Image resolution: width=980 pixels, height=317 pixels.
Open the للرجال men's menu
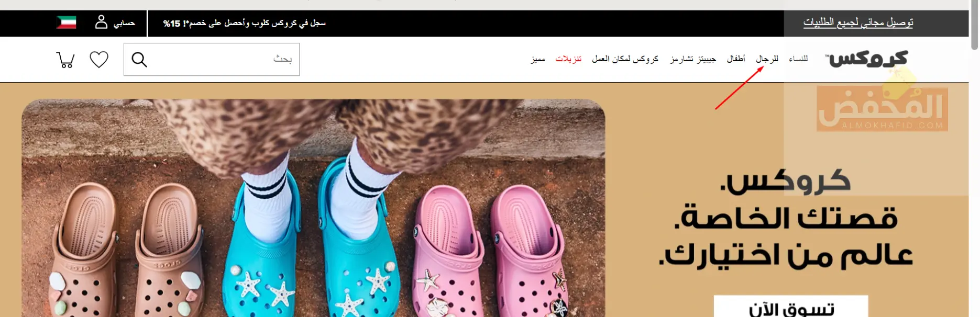pyautogui.click(x=767, y=59)
